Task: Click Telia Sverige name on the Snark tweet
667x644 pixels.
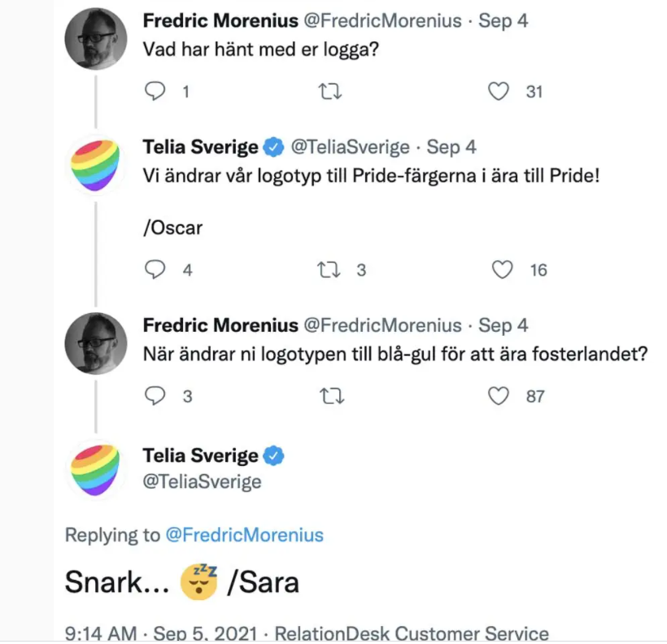Action: click(200, 456)
